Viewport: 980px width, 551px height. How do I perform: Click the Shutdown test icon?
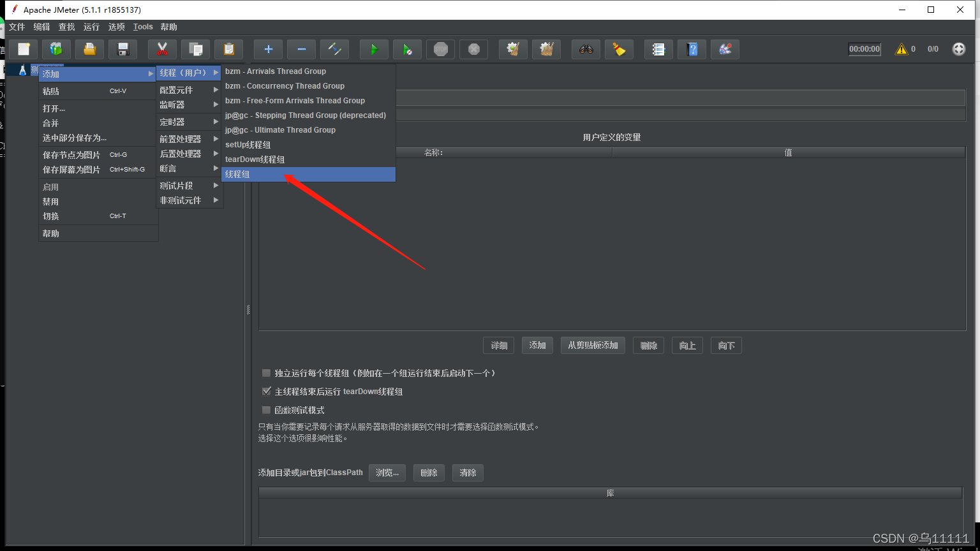474,49
